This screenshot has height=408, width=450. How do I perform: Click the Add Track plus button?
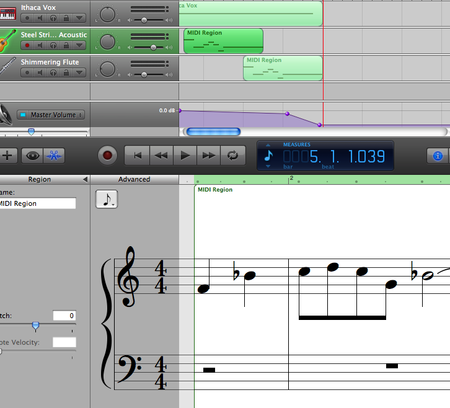(x=7, y=155)
